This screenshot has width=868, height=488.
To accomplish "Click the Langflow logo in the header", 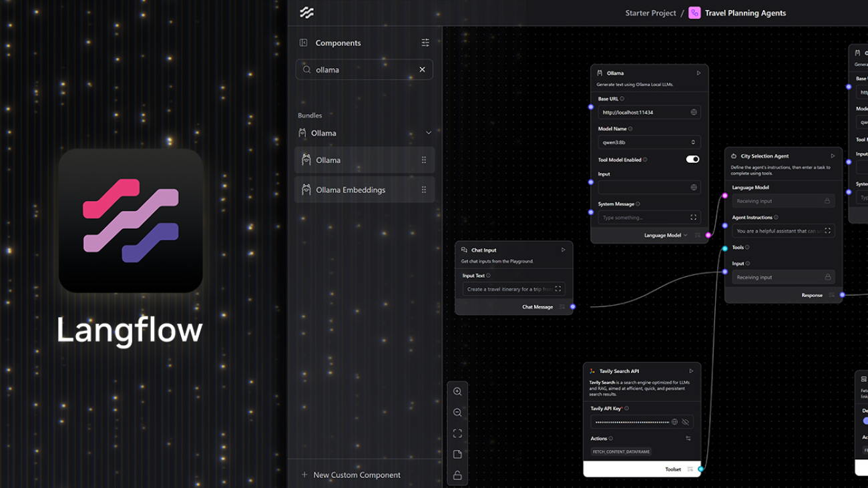I will [306, 13].
